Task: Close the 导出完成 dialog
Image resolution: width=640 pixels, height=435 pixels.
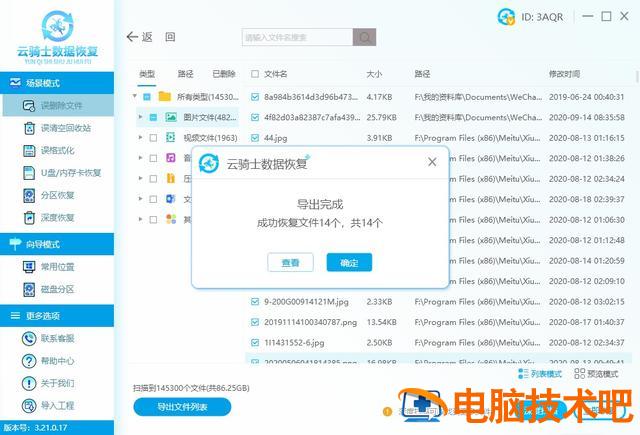Action: click(x=432, y=162)
